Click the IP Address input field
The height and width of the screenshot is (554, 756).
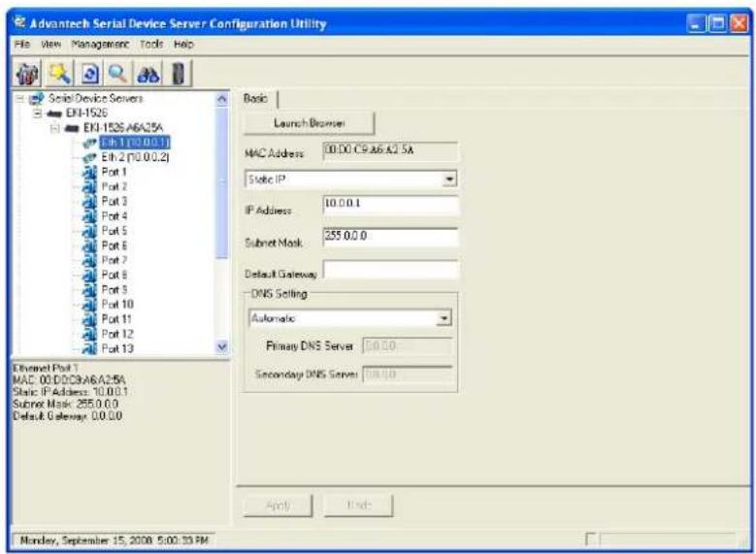(x=390, y=205)
